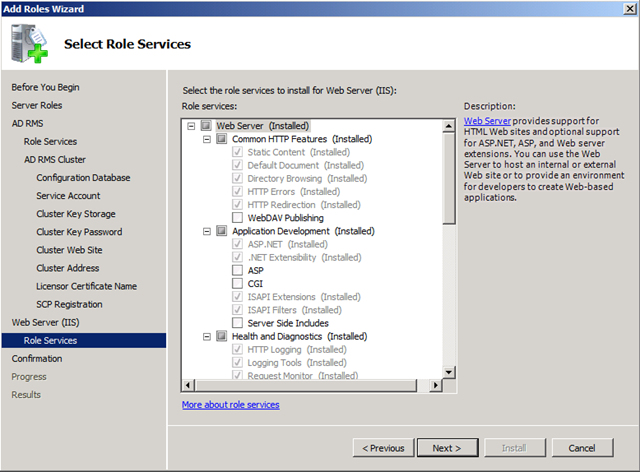Screen dimensions: 640x472
Task: Click the Default Document checkbox
Action: [237, 165]
